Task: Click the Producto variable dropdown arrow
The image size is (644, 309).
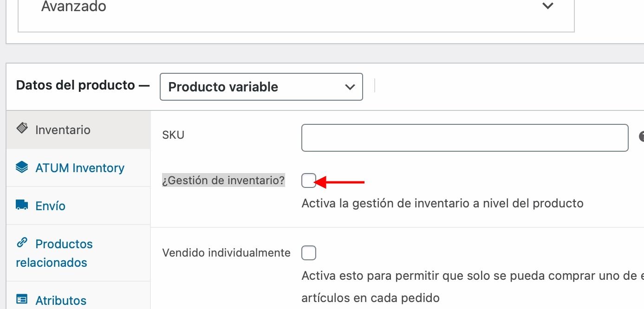Action: (x=350, y=87)
